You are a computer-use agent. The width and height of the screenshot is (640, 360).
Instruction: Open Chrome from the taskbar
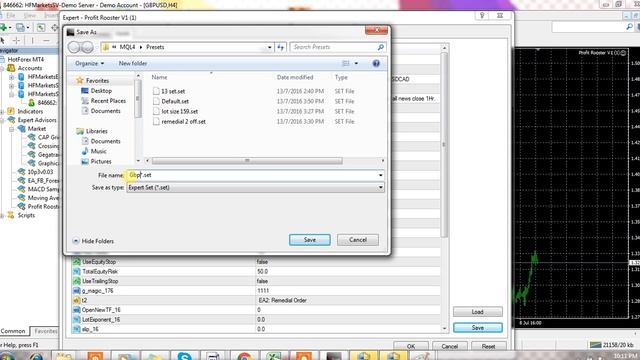[x=244, y=356]
